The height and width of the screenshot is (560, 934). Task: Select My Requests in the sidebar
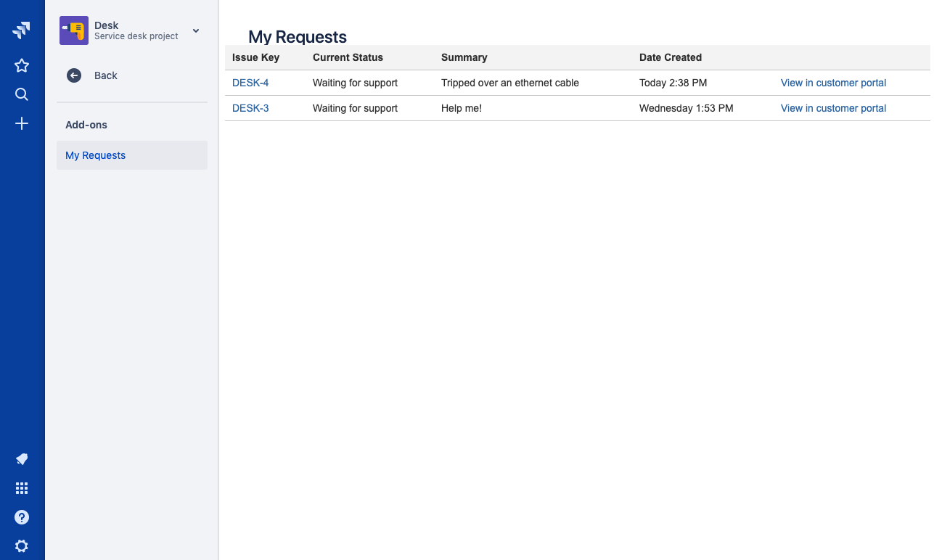pos(95,155)
